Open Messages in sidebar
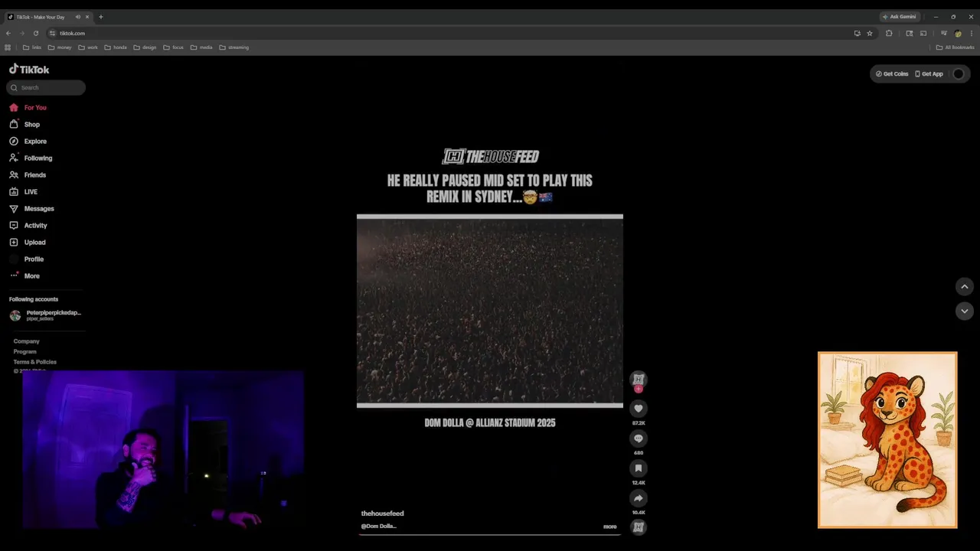Image resolution: width=980 pixels, height=551 pixels. click(x=31, y=208)
